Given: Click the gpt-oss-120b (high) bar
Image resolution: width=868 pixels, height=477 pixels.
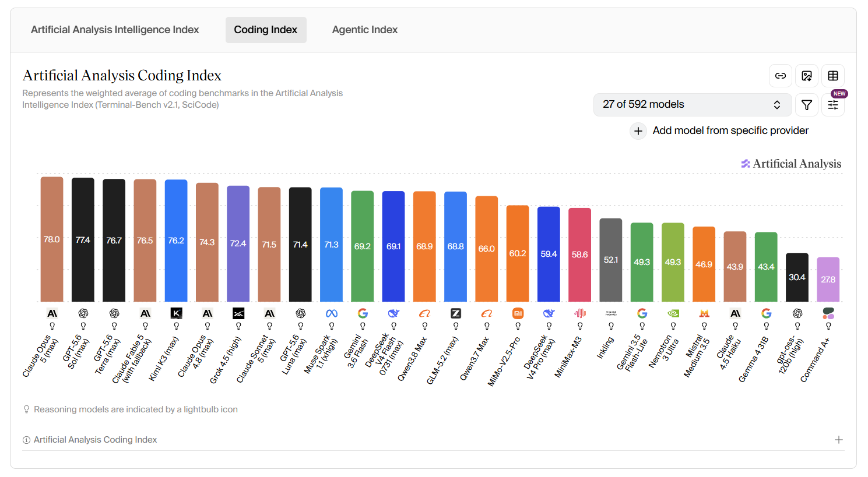Looking at the screenshot, I should tap(797, 277).
